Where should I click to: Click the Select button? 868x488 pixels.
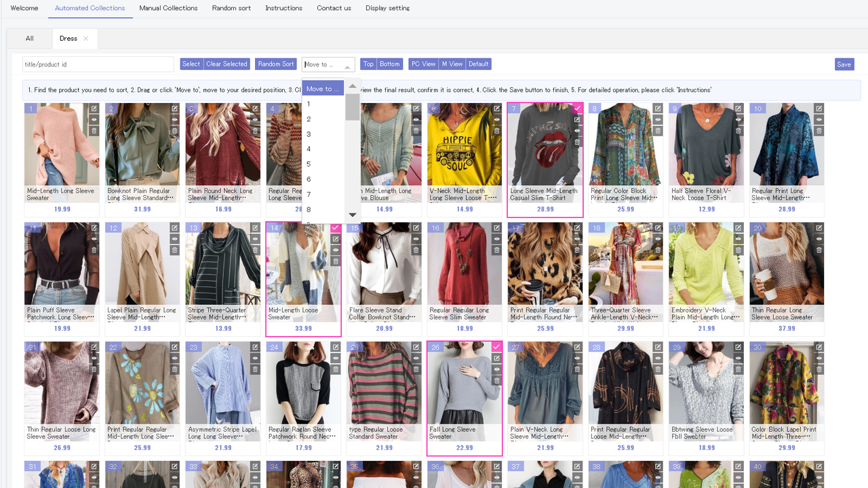coord(191,64)
